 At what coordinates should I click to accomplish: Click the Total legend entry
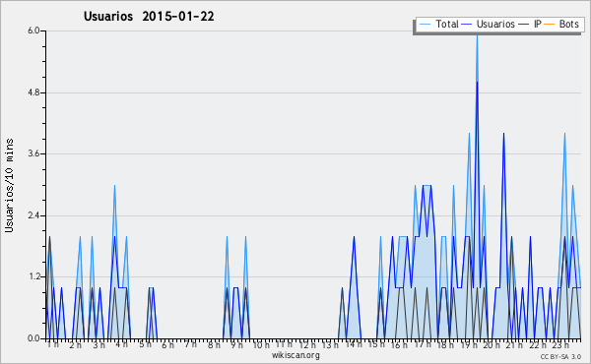click(x=438, y=24)
